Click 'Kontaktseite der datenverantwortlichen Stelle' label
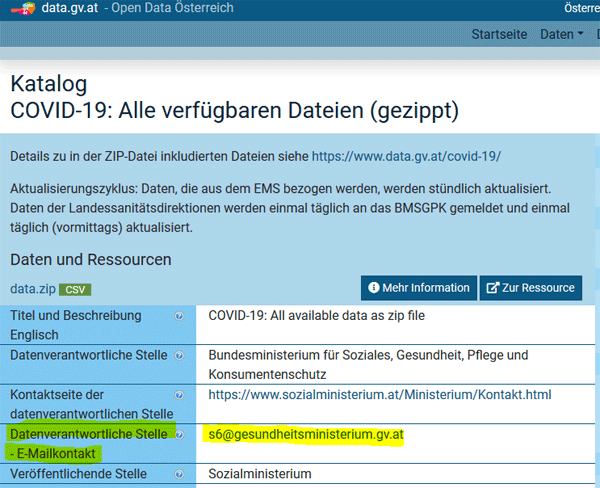This screenshot has width=600, height=488. coord(92,404)
